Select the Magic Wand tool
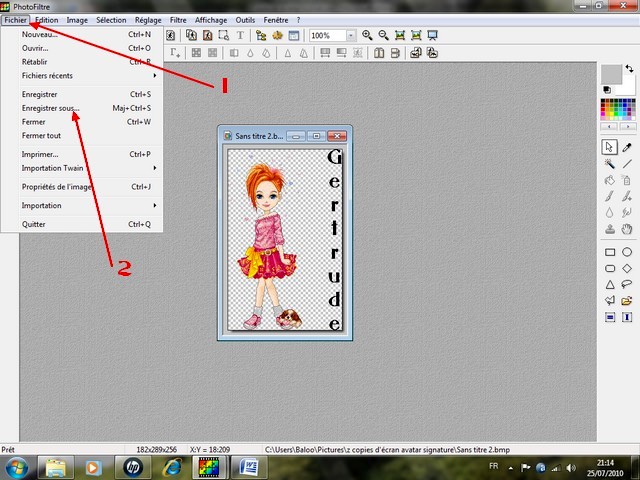The image size is (640, 480). pyautogui.click(x=609, y=164)
